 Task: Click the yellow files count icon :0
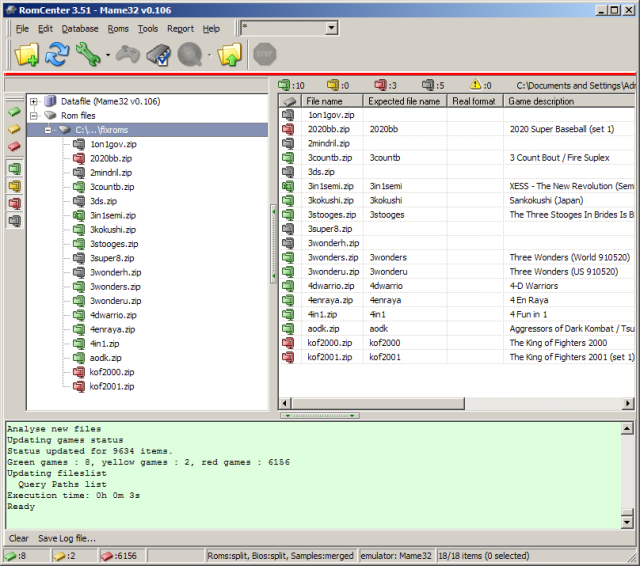coord(333,85)
